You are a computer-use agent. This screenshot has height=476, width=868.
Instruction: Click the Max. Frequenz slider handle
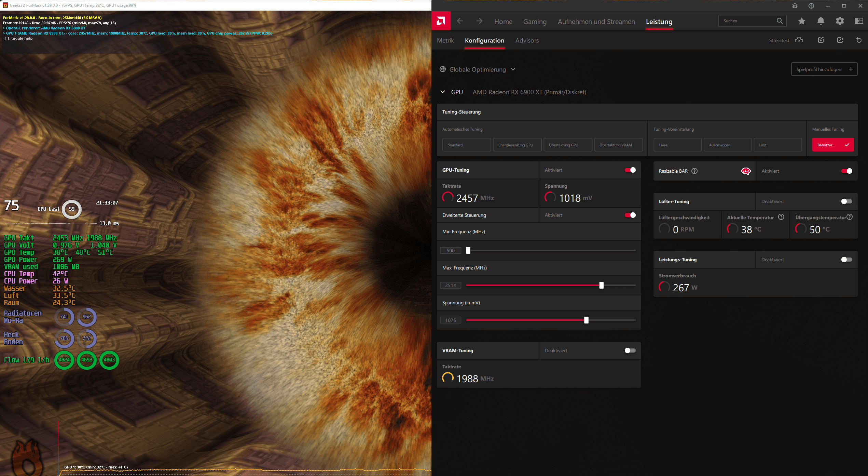tap(601, 285)
